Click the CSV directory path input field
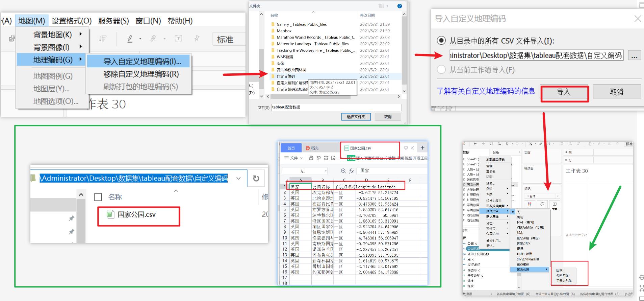644x301 pixels. 536,55
